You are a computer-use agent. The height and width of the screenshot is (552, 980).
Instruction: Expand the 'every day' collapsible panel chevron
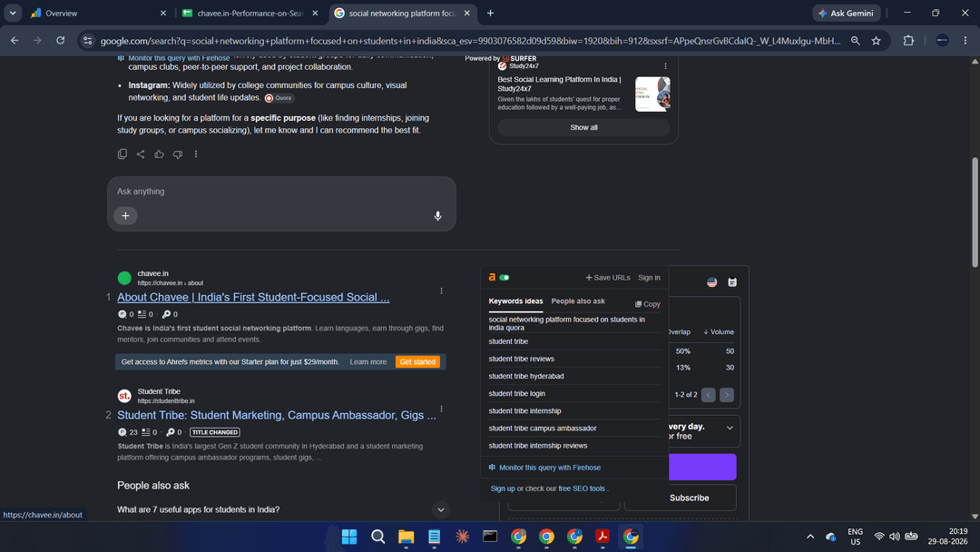[x=730, y=429]
